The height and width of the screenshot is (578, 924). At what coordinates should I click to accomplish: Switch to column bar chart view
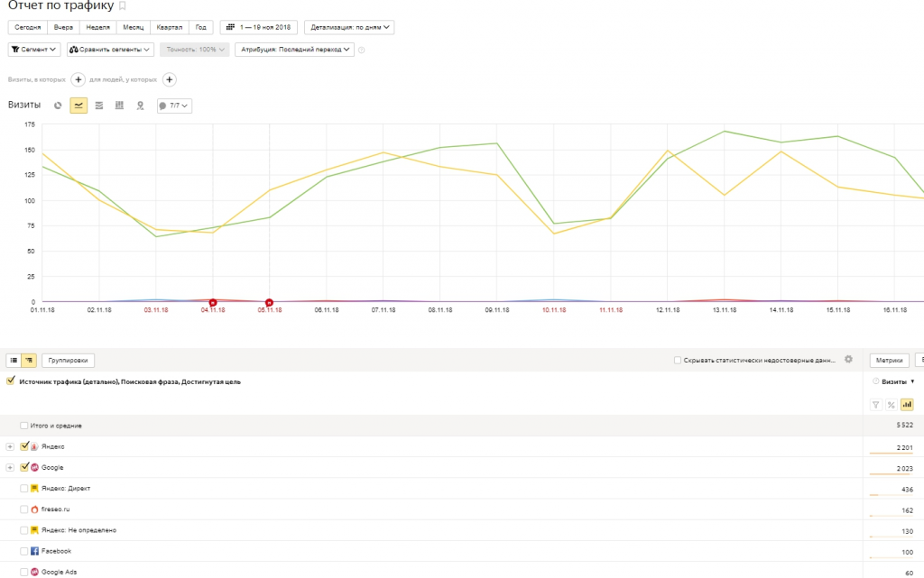[x=119, y=106]
